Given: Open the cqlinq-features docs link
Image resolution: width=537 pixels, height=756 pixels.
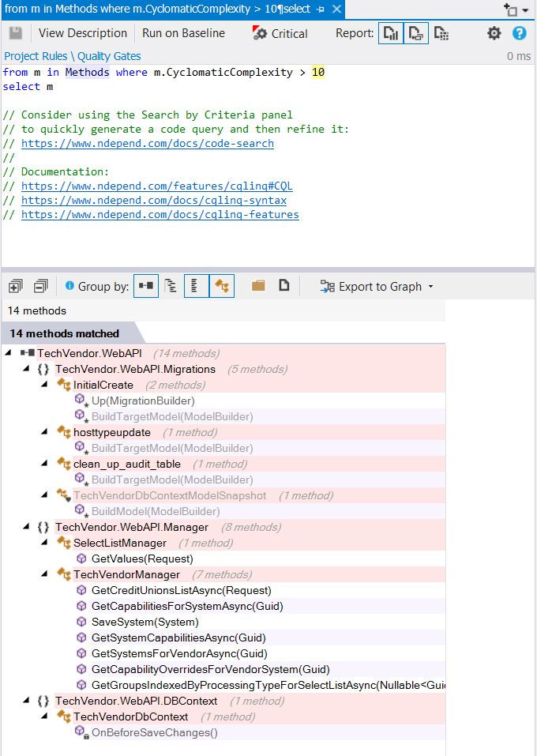Looking at the screenshot, I should pyautogui.click(x=160, y=215).
